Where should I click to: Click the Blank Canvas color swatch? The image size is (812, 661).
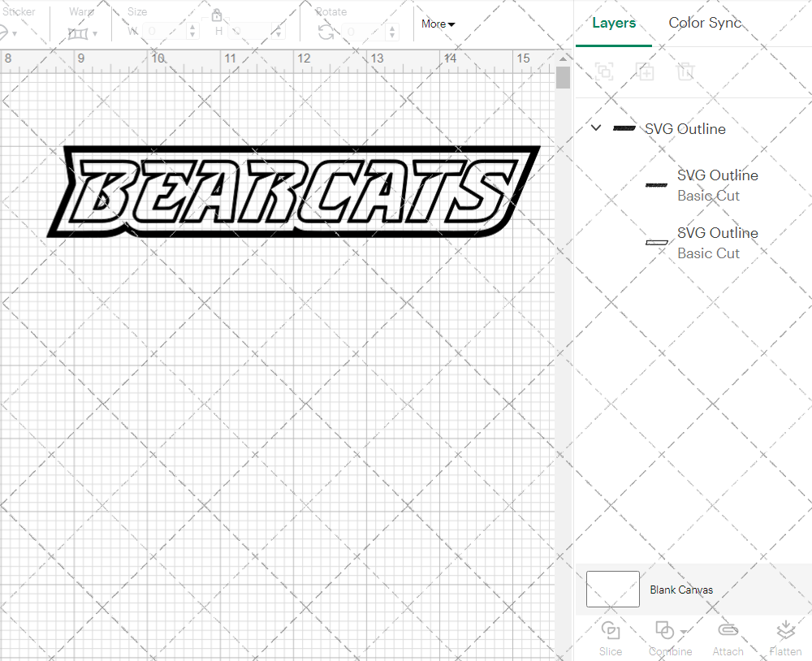click(612, 589)
